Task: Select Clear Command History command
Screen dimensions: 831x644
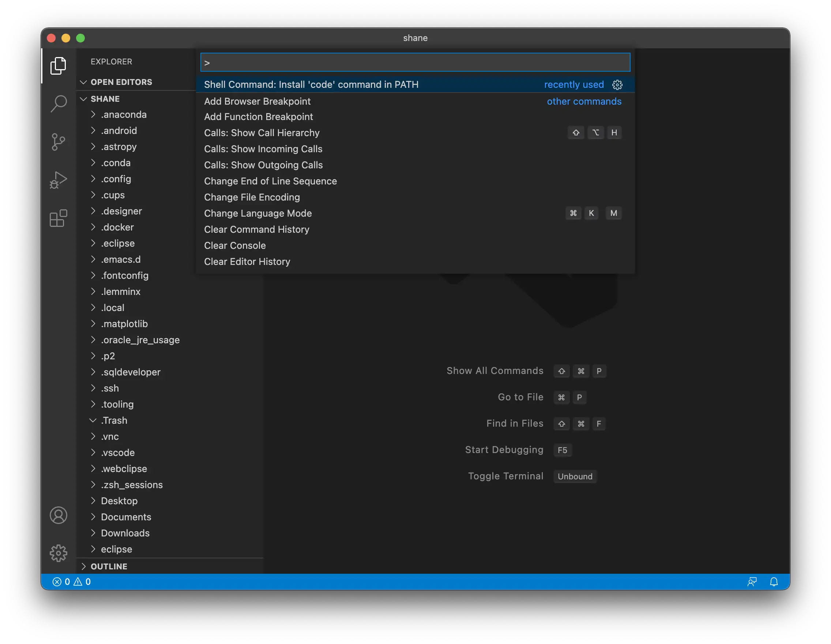Action: point(415,229)
